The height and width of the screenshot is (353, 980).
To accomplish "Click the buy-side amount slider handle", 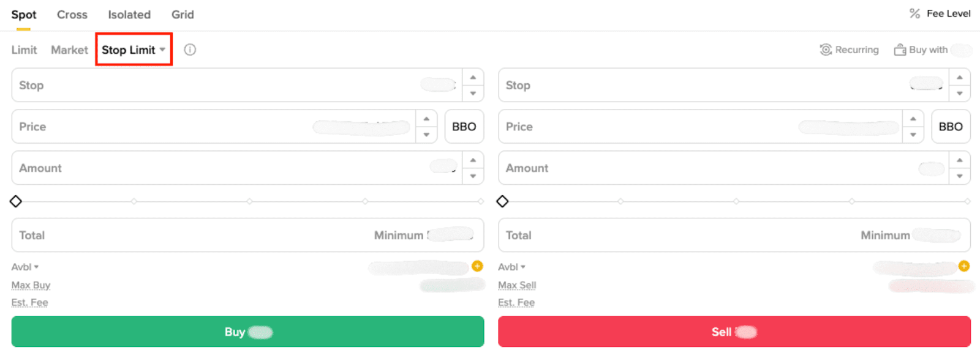I will pyautogui.click(x=16, y=201).
